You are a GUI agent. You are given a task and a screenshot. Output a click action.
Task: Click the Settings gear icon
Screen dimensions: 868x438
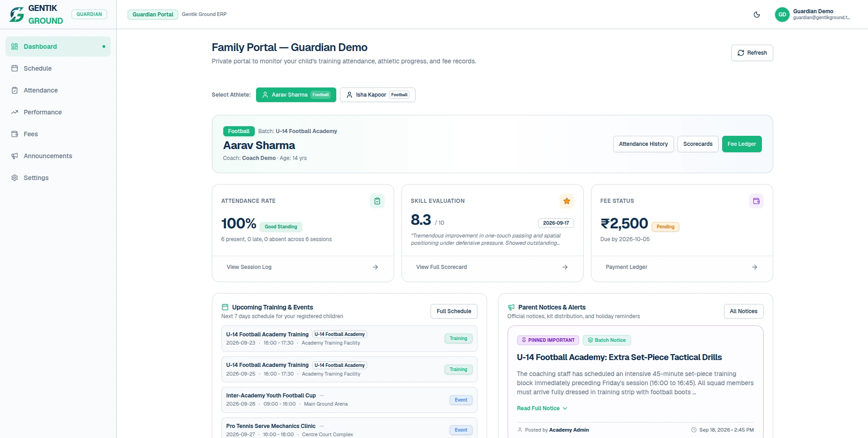click(15, 178)
